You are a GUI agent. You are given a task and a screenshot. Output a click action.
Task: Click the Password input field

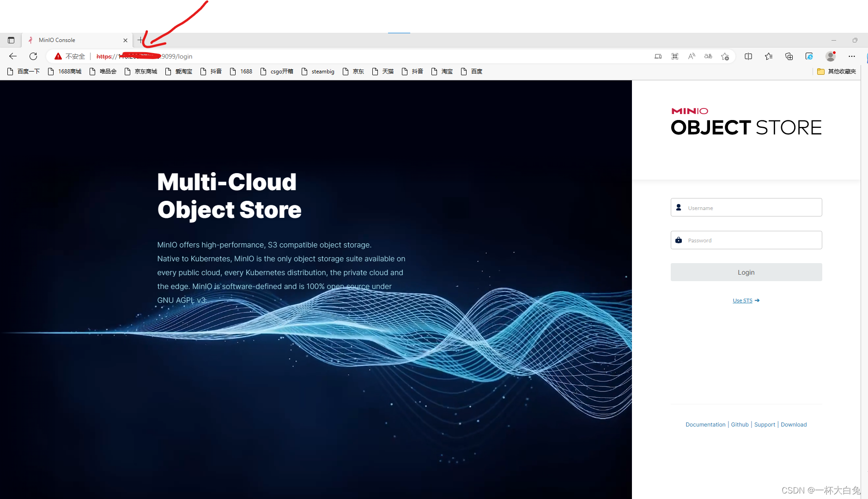(x=746, y=240)
